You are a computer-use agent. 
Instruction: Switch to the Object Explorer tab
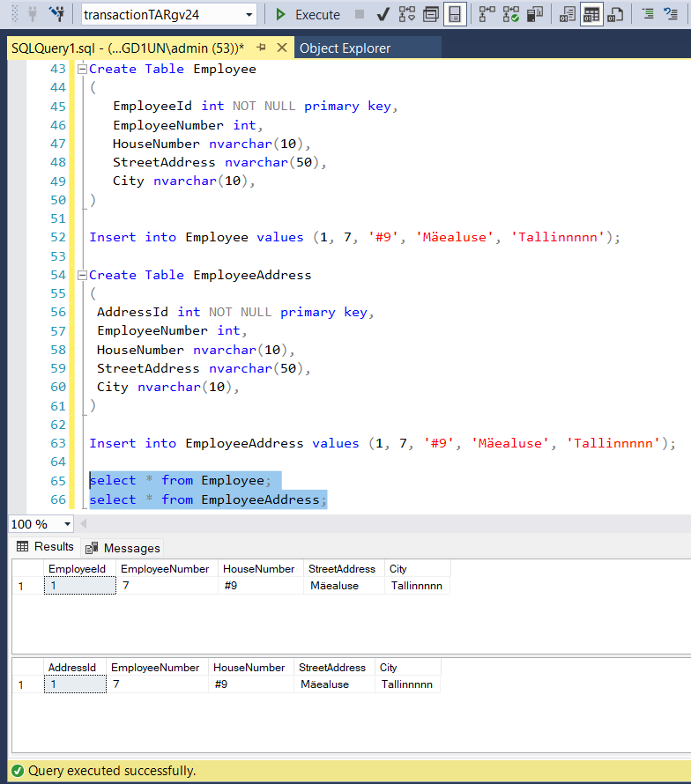click(x=345, y=48)
